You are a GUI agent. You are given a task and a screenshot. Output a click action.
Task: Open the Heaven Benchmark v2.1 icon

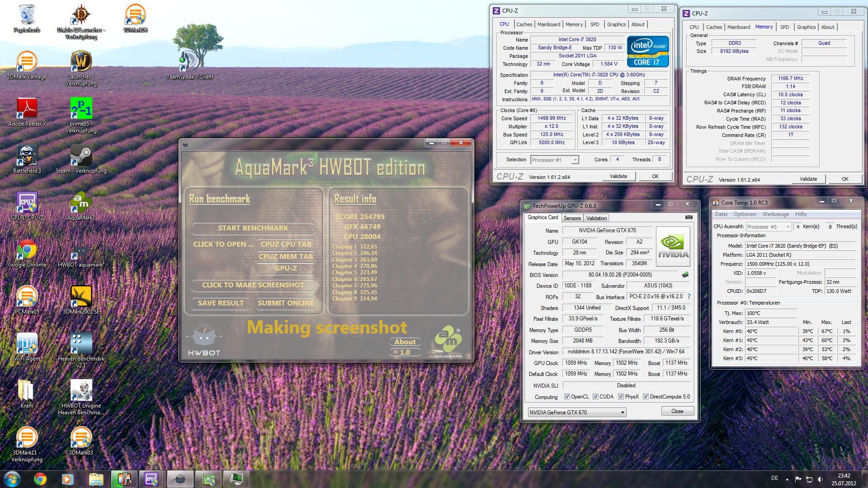point(81,351)
